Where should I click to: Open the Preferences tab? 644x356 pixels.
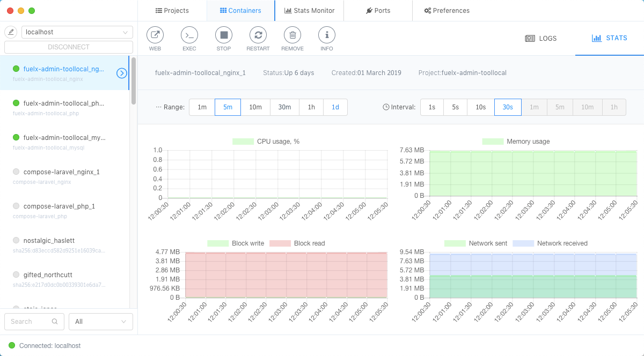click(x=447, y=11)
